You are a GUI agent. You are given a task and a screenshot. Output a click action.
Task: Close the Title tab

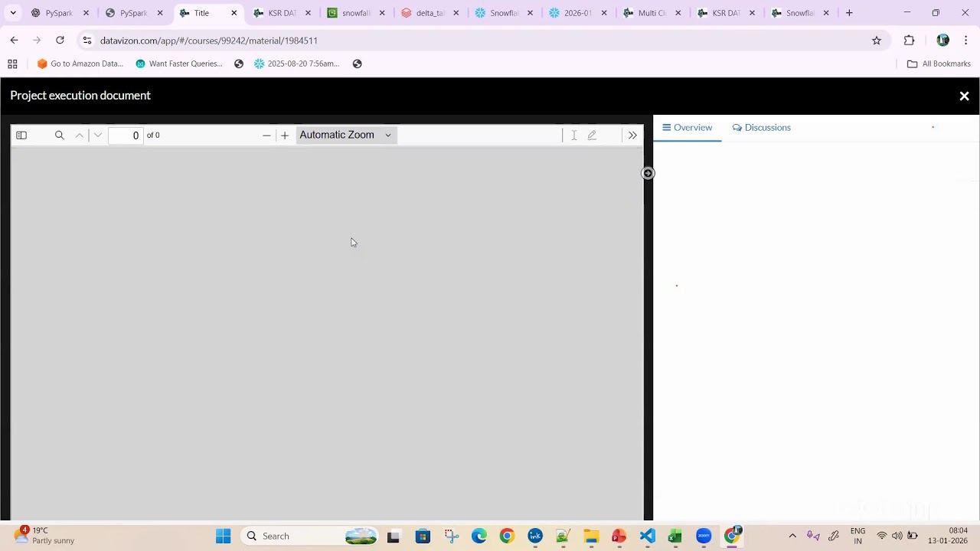click(x=234, y=13)
